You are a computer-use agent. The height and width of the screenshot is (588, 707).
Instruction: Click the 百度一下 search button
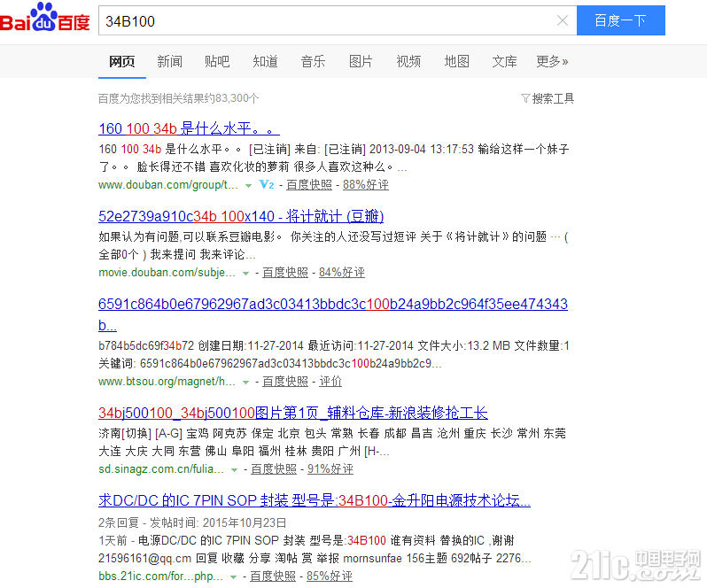620,20
